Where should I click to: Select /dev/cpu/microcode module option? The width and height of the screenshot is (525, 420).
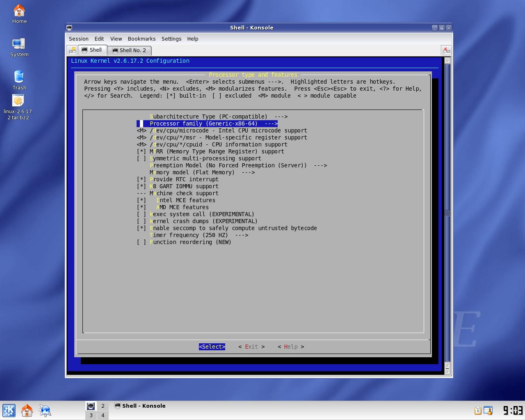(222, 130)
